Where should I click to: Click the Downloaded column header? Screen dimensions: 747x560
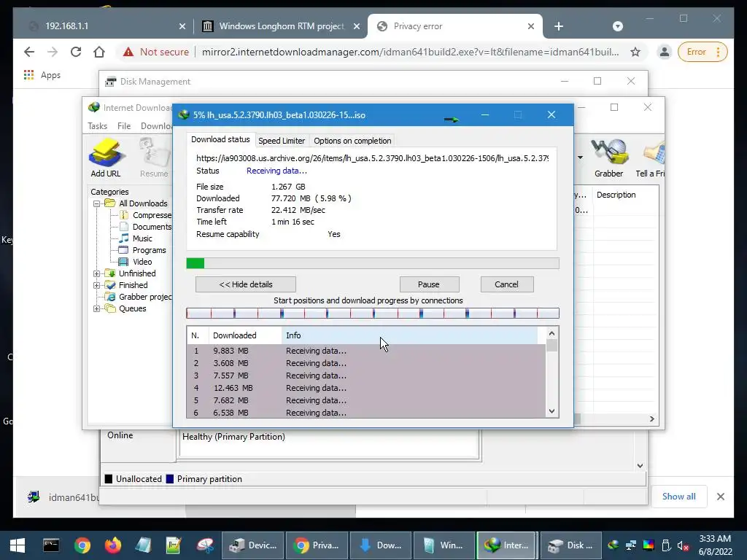pyautogui.click(x=245, y=335)
